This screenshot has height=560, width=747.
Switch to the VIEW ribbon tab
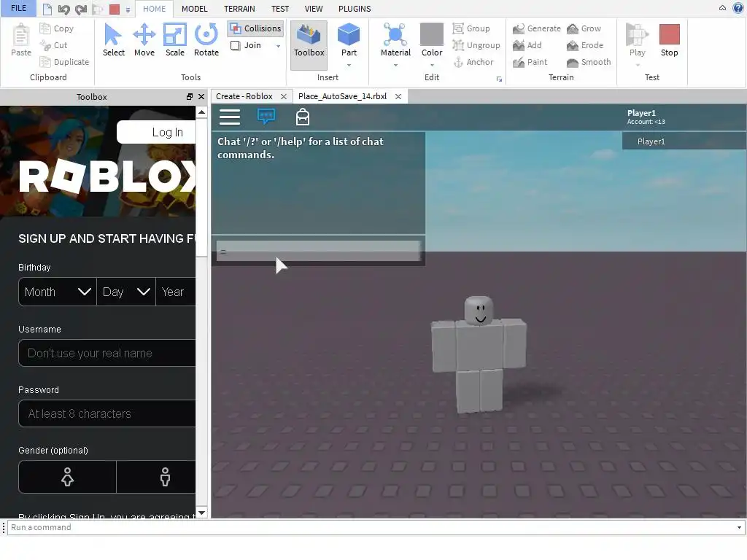[x=314, y=9]
